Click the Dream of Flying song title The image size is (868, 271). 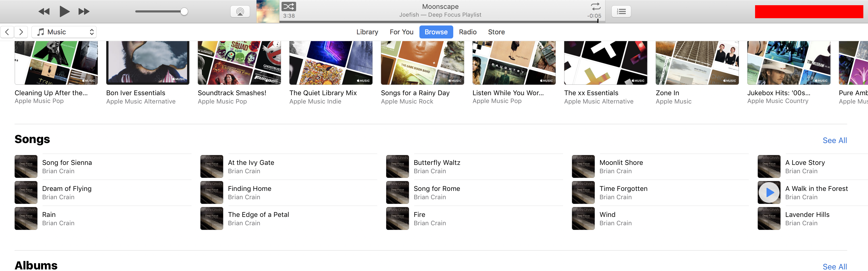pyautogui.click(x=67, y=189)
